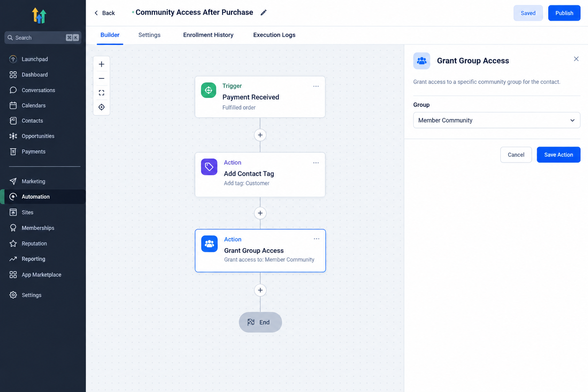Click the blue Grant Group Access node icon

tap(209, 244)
